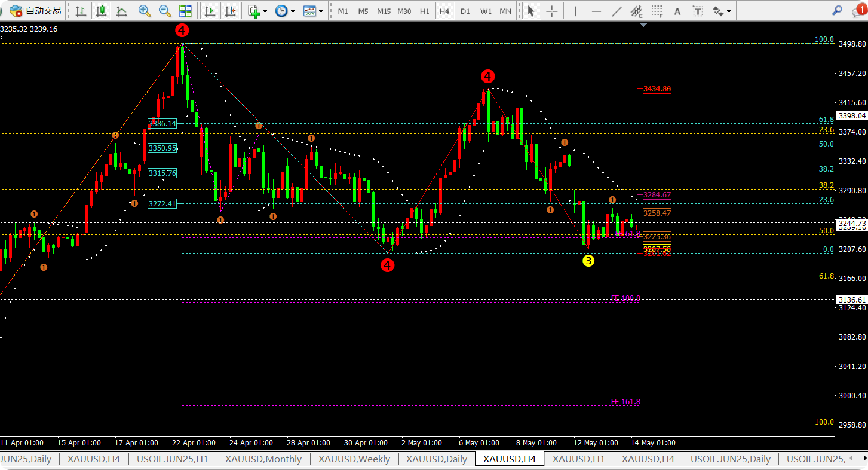Image resolution: width=868 pixels, height=470 pixels.
Task: Set timeframe to M15
Action: (384, 11)
